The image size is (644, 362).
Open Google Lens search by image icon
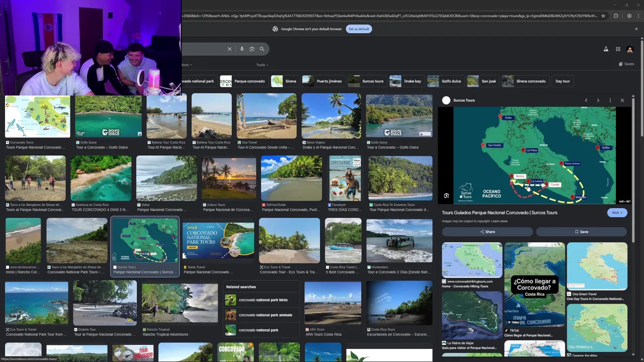click(252, 49)
